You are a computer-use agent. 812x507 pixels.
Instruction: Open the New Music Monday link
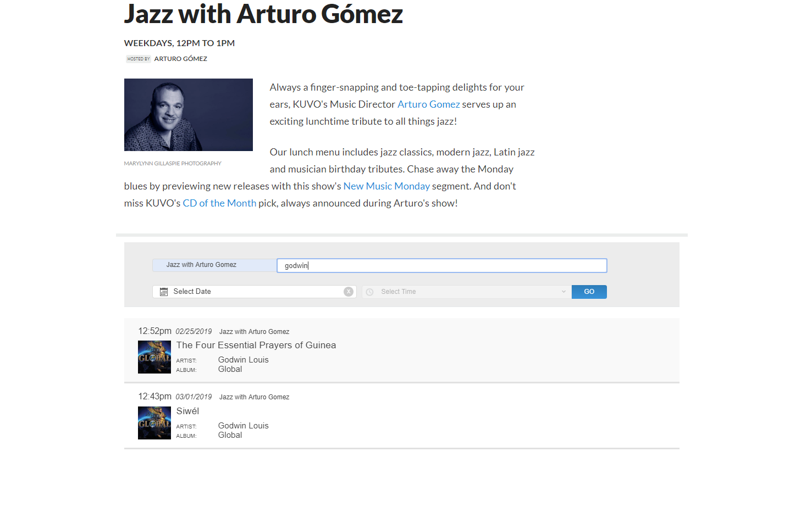pyautogui.click(x=386, y=186)
